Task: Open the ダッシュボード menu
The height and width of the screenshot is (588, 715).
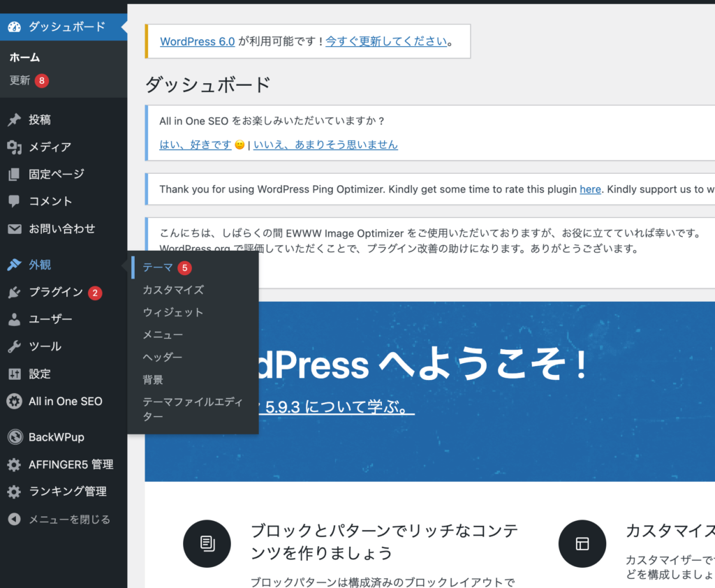Action: click(x=64, y=27)
